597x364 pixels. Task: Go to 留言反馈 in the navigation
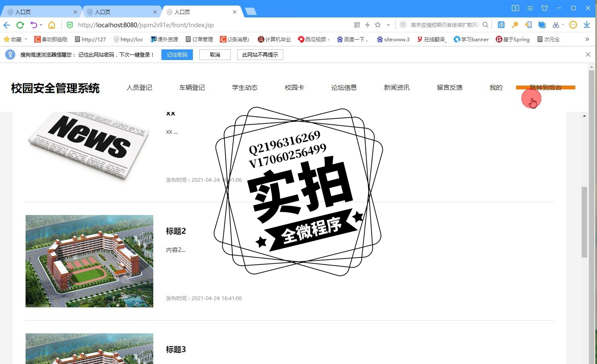pos(450,87)
